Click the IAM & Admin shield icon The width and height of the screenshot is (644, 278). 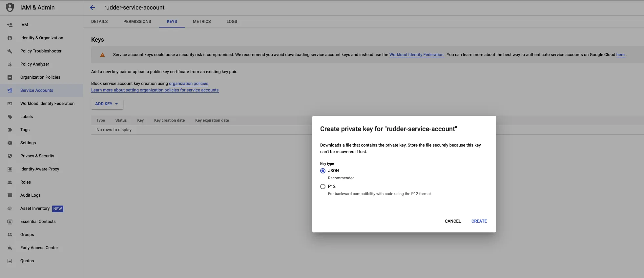10,7
